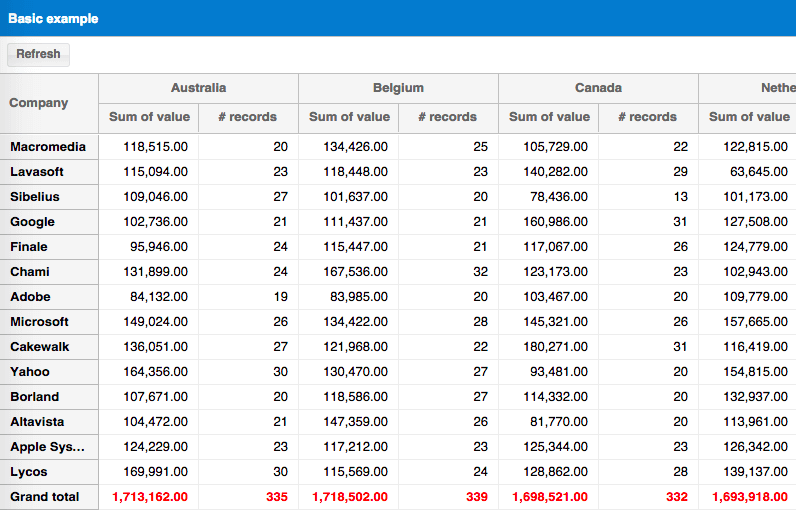Select the Company column header
This screenshot has width=796, height=510.
[49, 104]
